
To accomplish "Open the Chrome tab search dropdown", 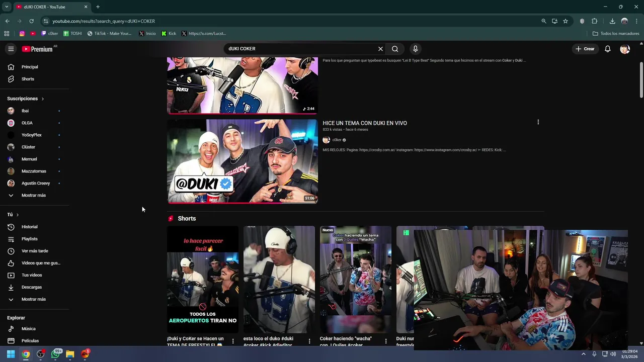I will [7, 7].
